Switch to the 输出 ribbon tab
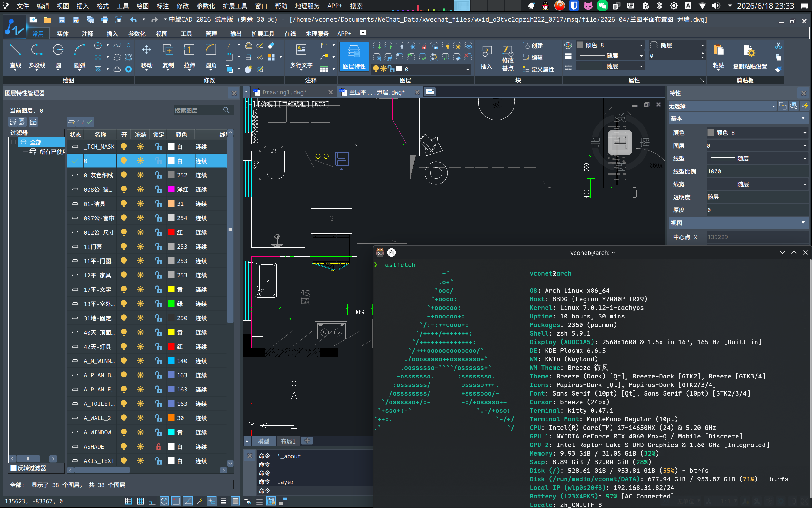The height and width of the screenshot is (508, 812). pyautogui.click(x=236, y=34)
